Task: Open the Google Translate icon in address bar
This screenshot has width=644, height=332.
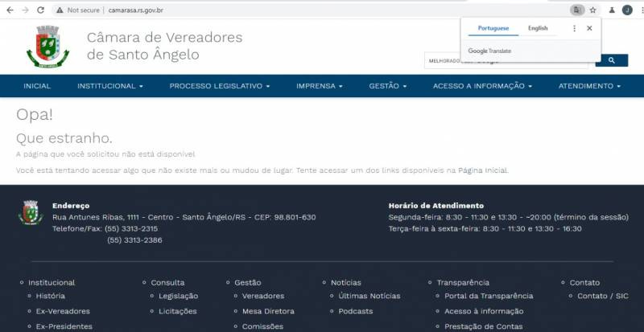Action: [x=577, y=10]
